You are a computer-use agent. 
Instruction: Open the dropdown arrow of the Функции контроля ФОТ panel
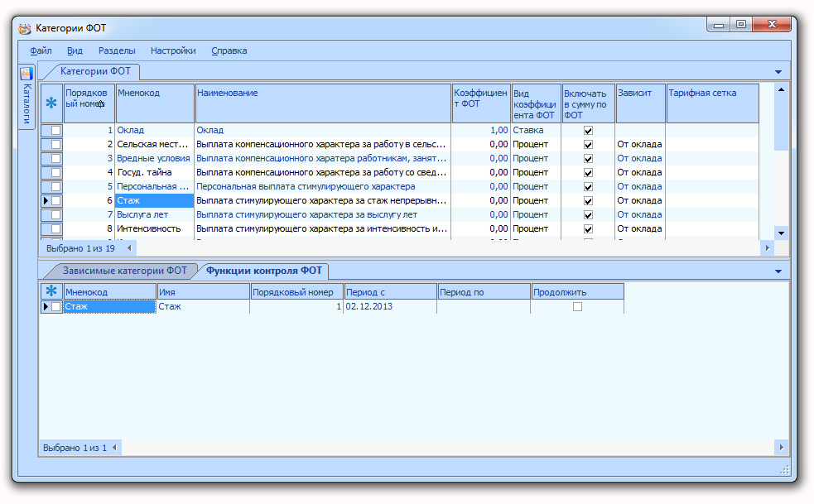[778, 271]
